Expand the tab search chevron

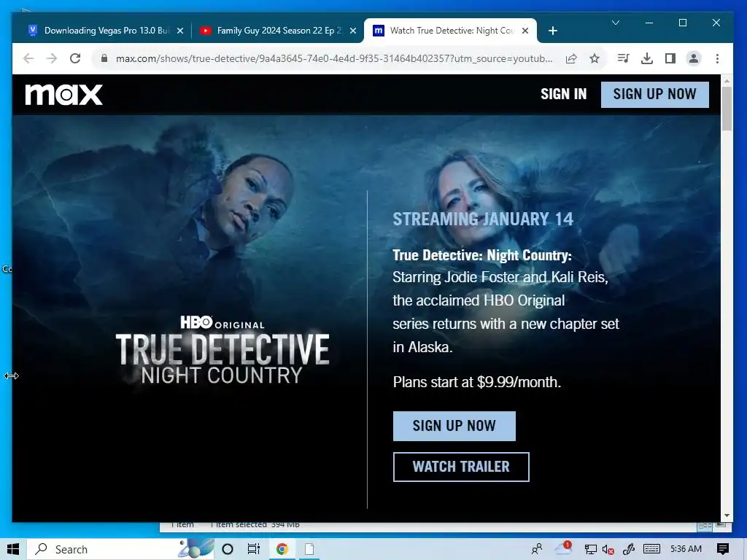coord(616,23)
